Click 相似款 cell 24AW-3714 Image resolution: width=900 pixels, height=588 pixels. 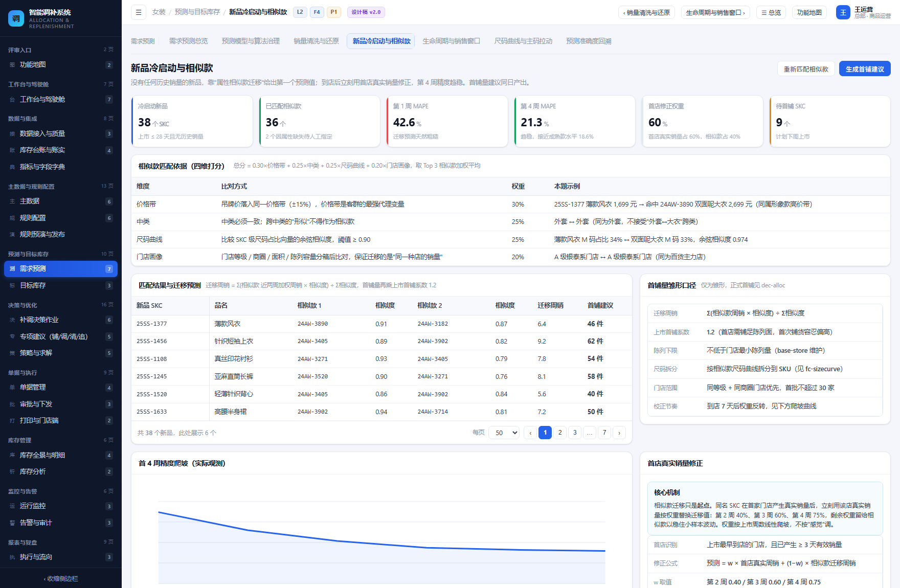pos(433,412)
